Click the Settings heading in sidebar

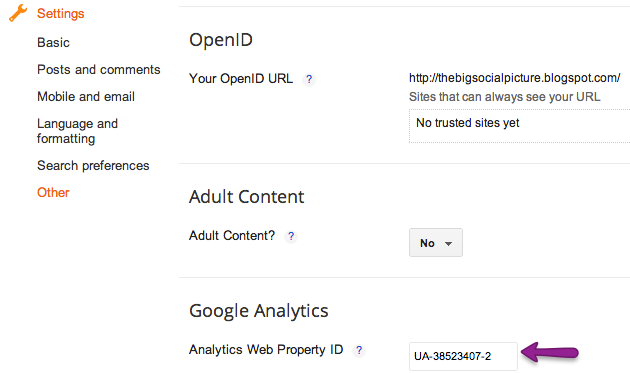click(61, 13)
